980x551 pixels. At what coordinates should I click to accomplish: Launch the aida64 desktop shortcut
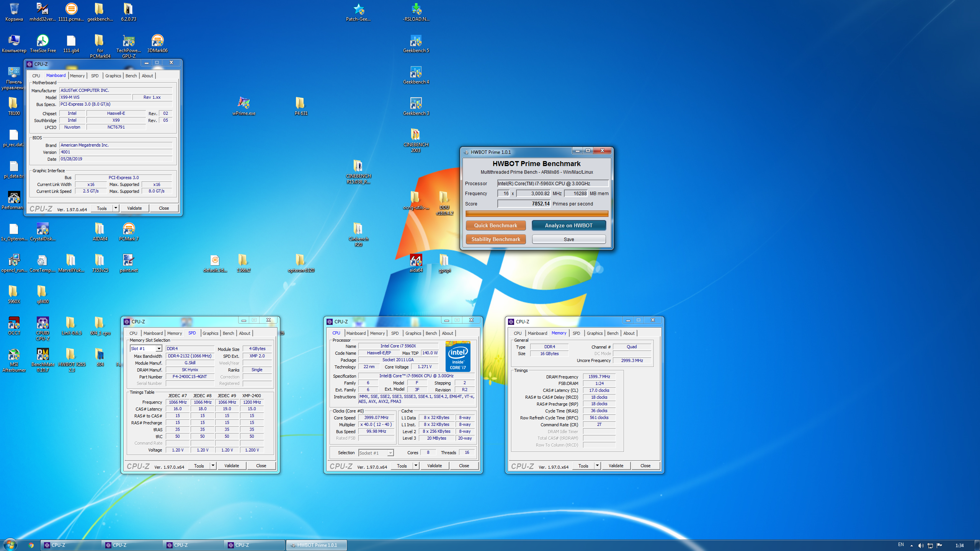[416, 263]
